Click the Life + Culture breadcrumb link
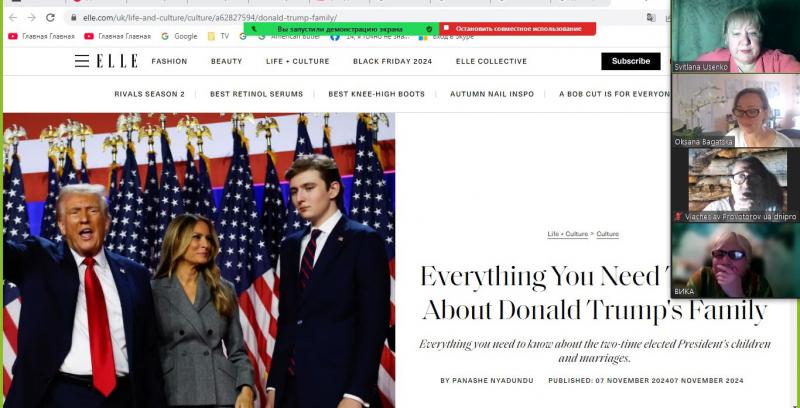The height and width of the screenshot is (408, 800). (x=567, y=234)
